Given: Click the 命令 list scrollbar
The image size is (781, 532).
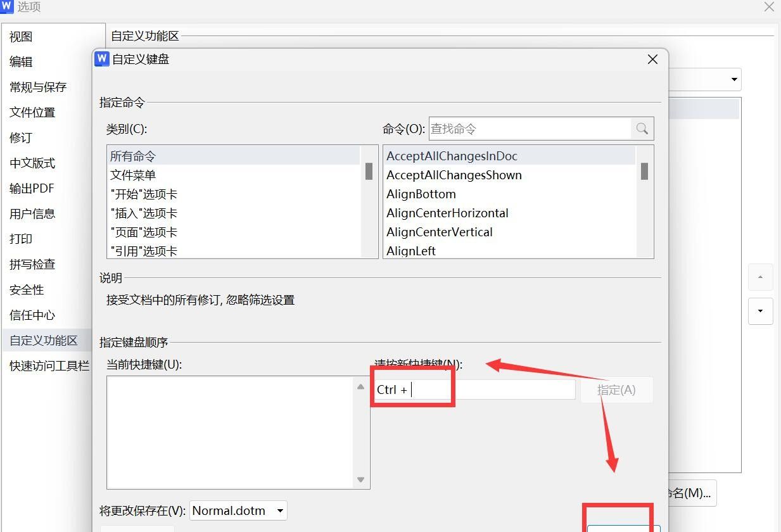Looking at the screenshot, I should tap(644, 171).
